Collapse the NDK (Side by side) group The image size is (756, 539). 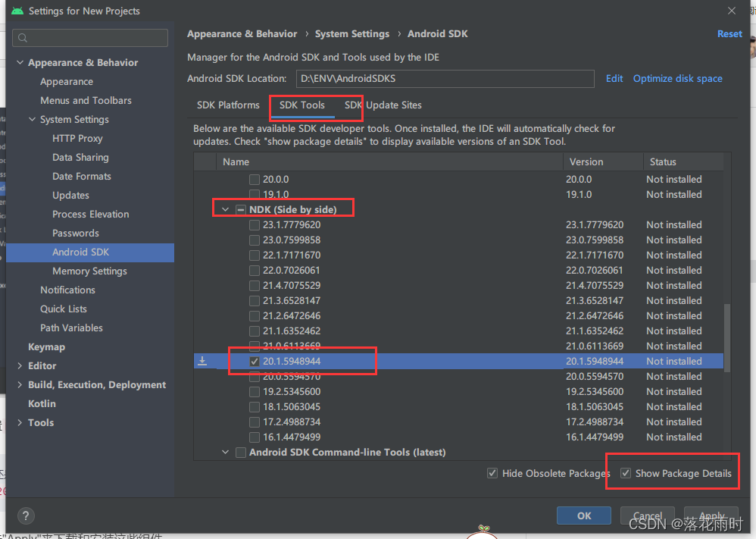[225, 209]
